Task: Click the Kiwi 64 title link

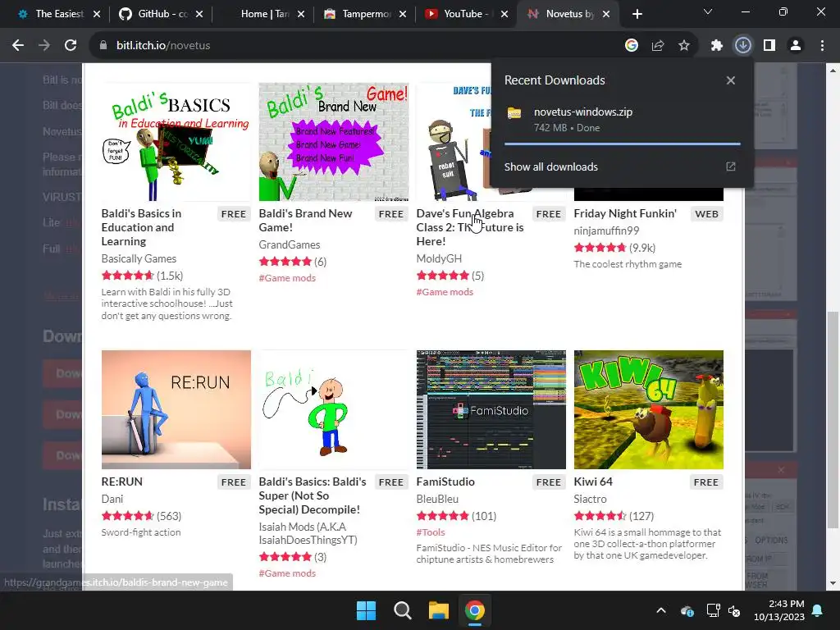Action: coord(593,482)
